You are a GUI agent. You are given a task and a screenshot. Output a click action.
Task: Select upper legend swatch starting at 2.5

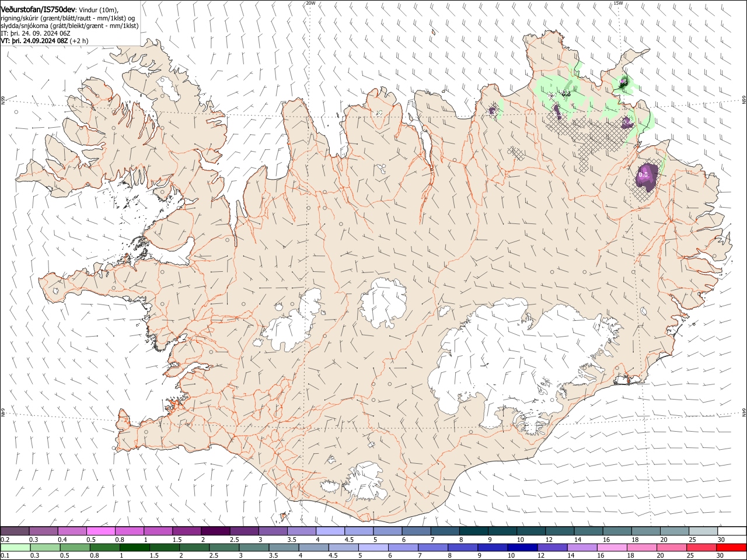point(244,531)
